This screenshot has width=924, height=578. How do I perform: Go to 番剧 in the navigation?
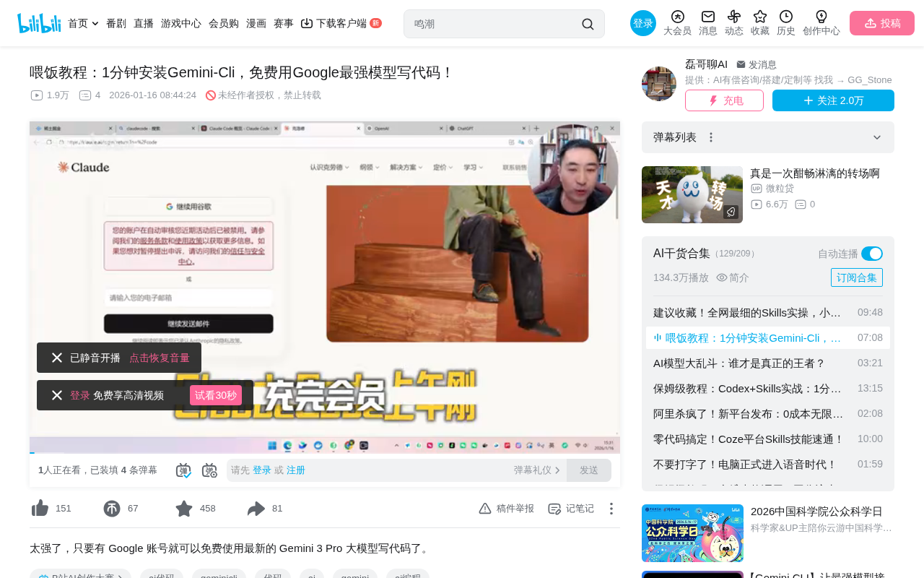point(116,23)
